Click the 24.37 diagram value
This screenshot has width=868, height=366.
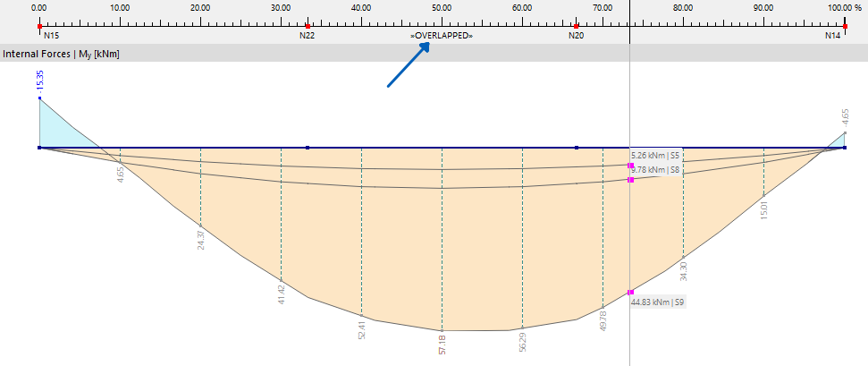click(x=200, y=240)
